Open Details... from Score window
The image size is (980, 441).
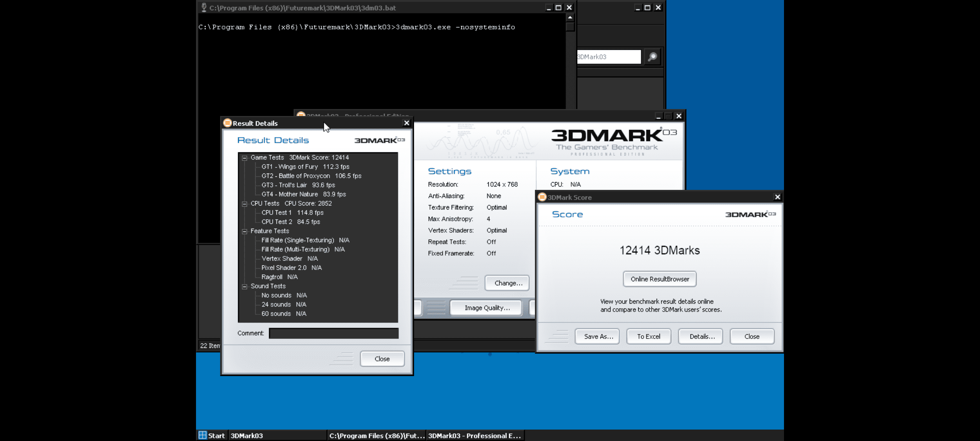click(701, 336)
